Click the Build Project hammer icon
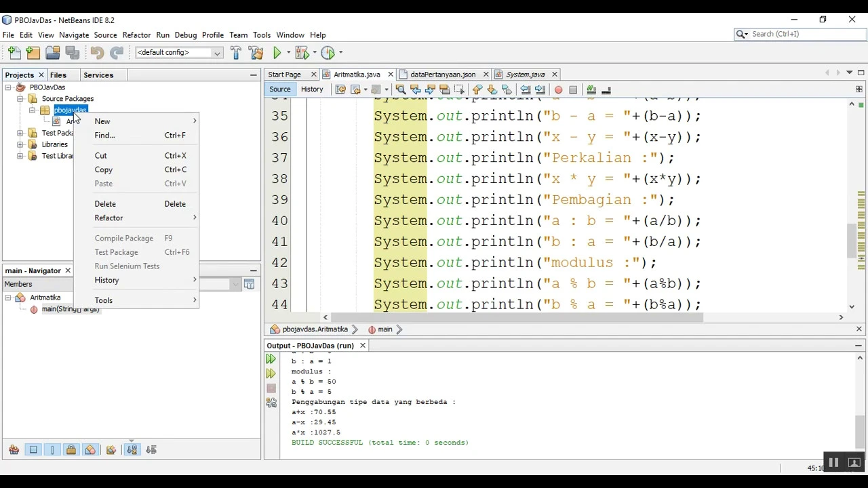This screenshot has height=488, width=868. (236, 52)
